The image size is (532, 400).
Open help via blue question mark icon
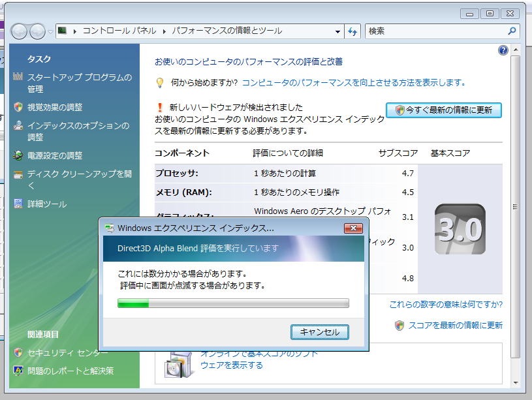coord(503,50)
